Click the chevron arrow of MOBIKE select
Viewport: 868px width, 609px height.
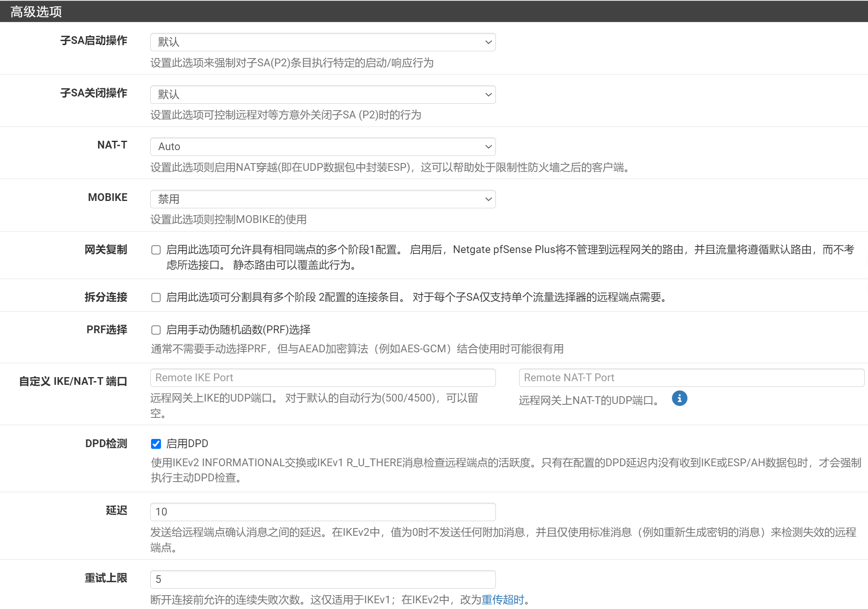488,199
